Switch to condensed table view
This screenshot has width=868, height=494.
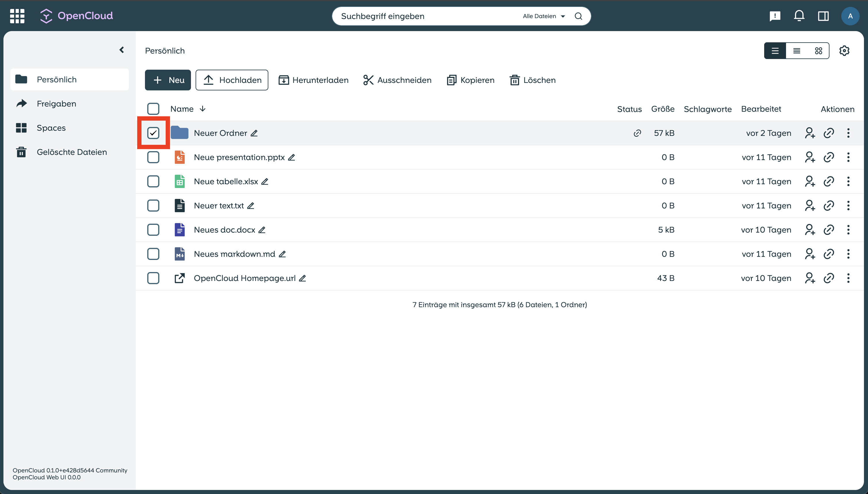pyautogui.click(x=796, y=51)
